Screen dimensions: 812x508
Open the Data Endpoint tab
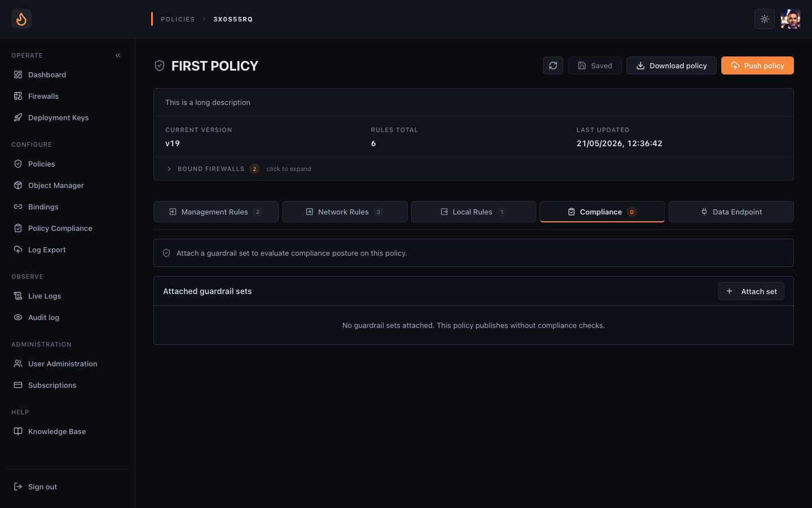coord(731,212)
